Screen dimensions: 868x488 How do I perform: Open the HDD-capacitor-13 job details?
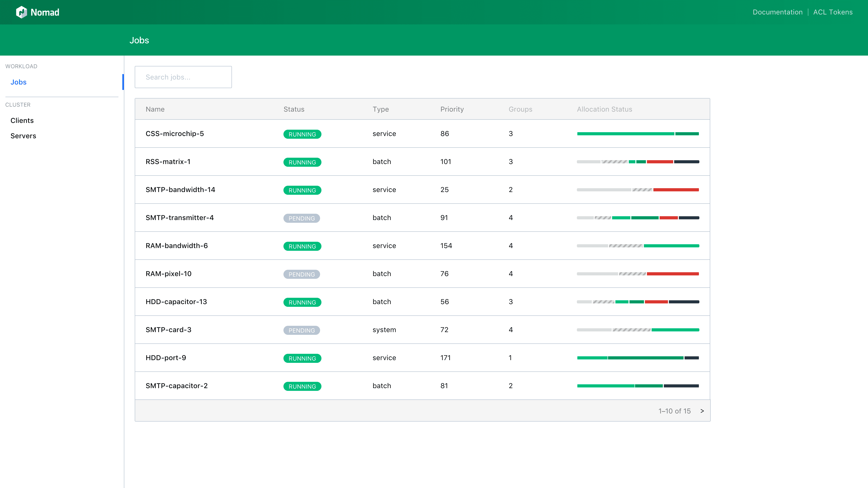(176, 302)
